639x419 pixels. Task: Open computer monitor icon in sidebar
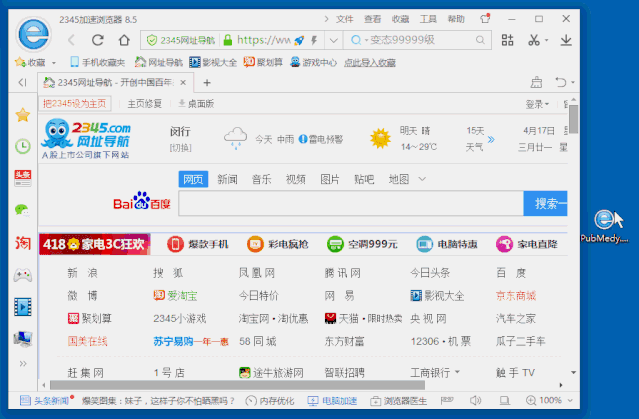[x=23, y=339]
